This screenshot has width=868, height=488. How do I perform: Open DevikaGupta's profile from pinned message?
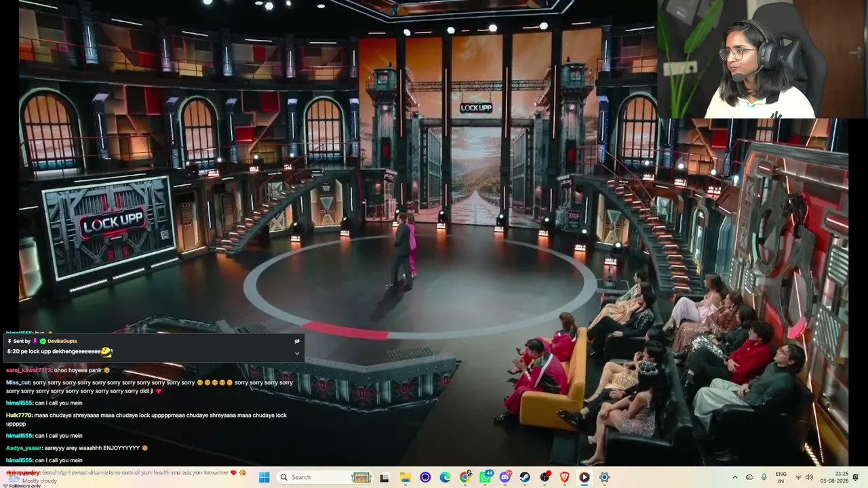click(62, 341)
